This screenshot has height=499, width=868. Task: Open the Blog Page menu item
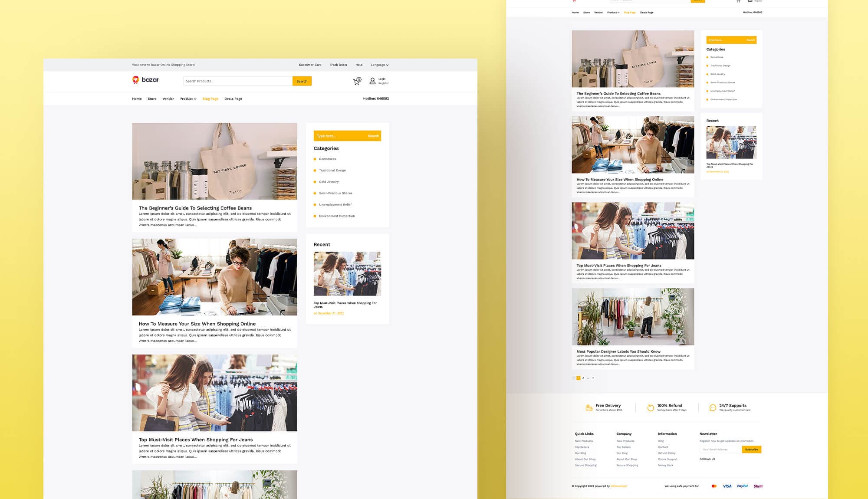point(210,98)
